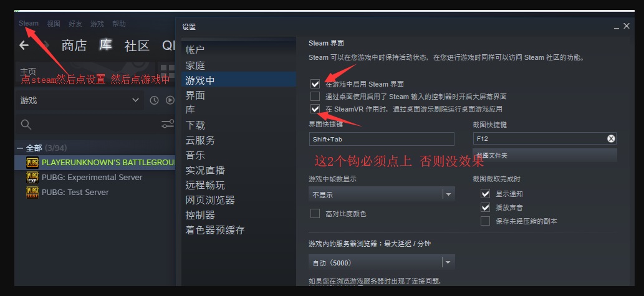Click the library search magnifier icon
The height and width of the screenshot is (296, 644).
(x=26, y=125)
